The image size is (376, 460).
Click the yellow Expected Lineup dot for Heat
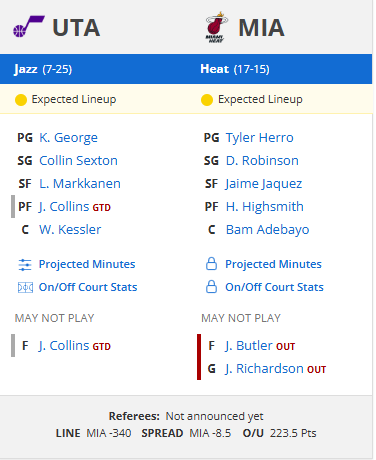pos(207,100)
